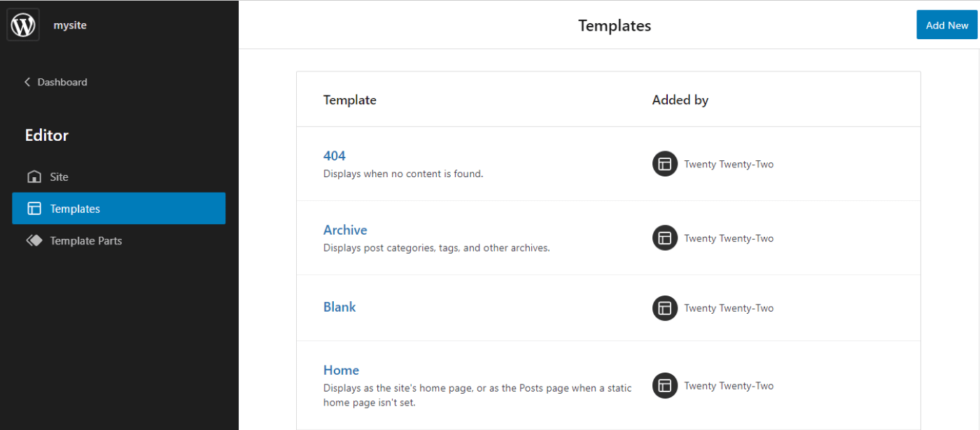Click the theme icon beside the Blank template

point(664,308)
